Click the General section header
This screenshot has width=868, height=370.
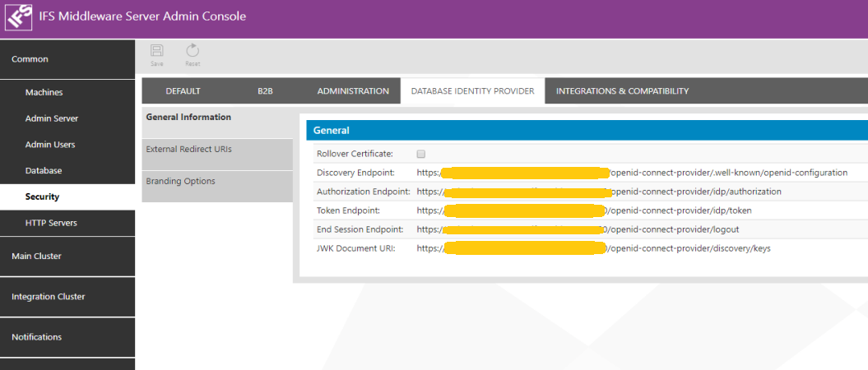tap(587, 131)
